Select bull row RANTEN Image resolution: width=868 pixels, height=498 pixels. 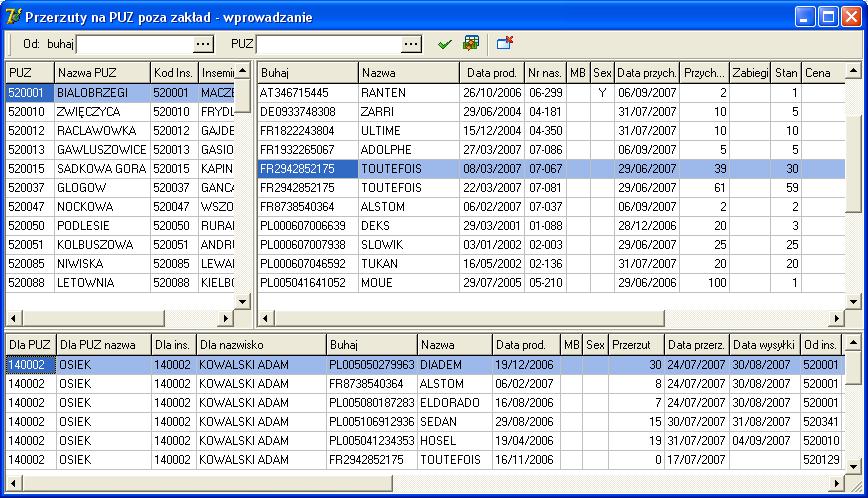pyautogui.click(x=551, y=92)
